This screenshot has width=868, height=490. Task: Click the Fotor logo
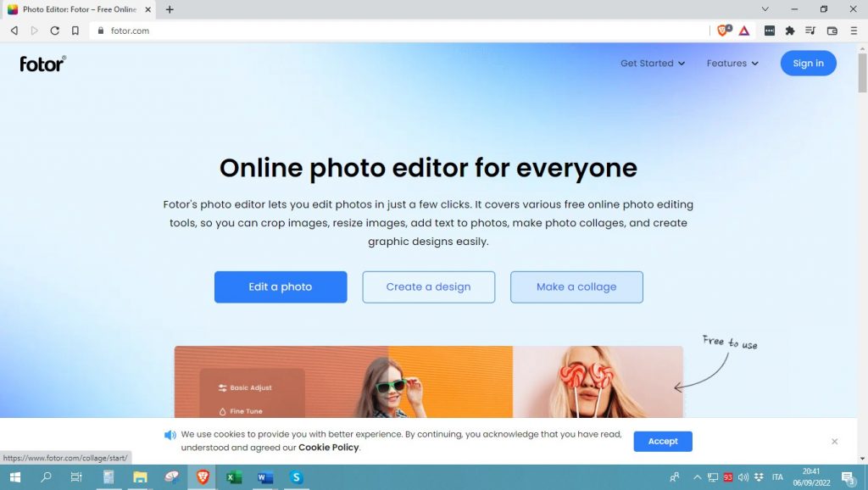point(42,64)
